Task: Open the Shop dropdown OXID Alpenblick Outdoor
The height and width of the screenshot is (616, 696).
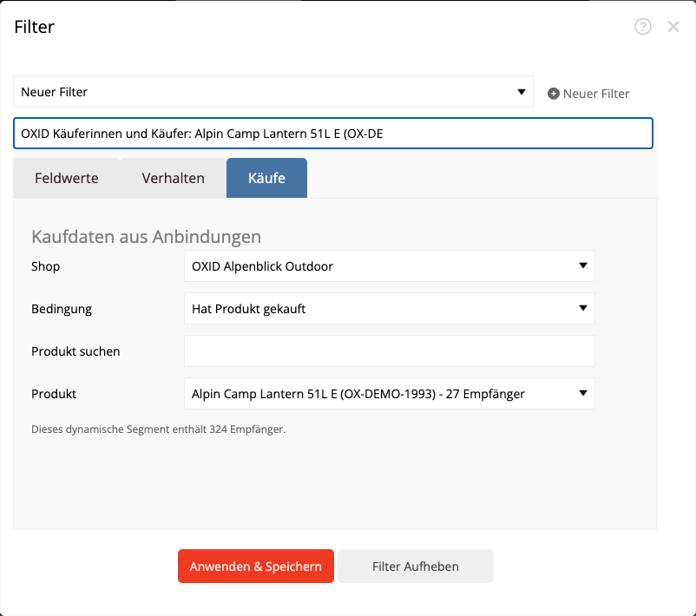Action: tap(390, 265)
